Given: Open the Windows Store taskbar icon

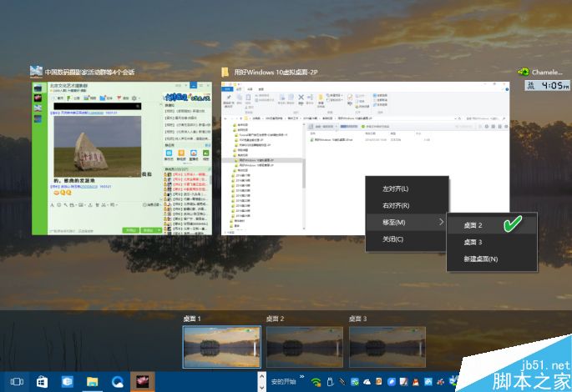Looking at the screenshot, I should point(42,382).
